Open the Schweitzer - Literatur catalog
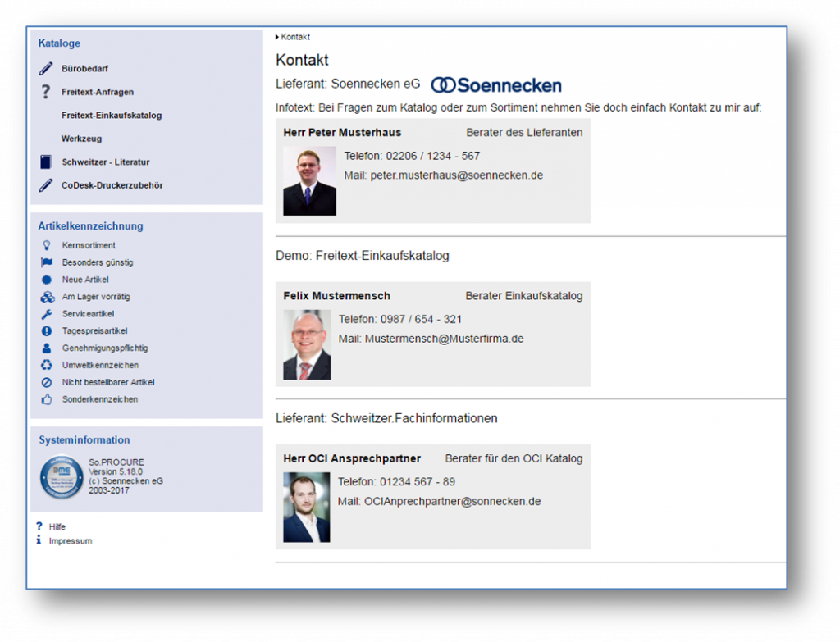The image size is (840, 642). (106, 162)
